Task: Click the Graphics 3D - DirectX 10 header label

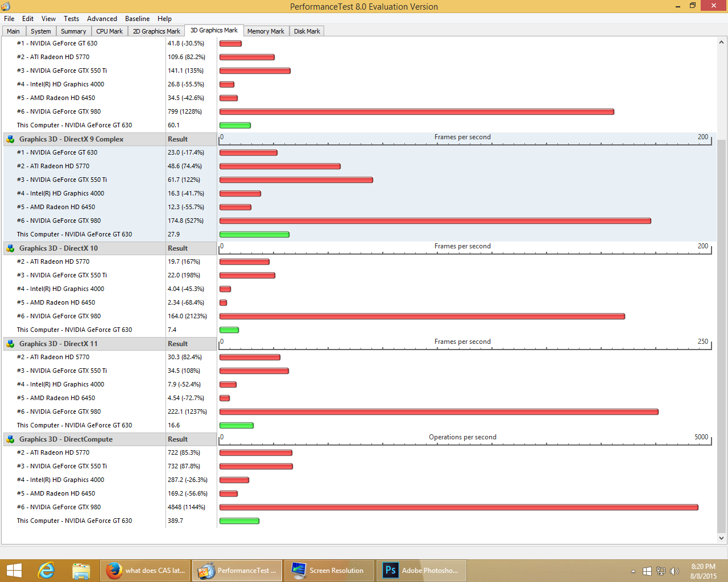Action: pyautogui.click(x=59, y=248)
